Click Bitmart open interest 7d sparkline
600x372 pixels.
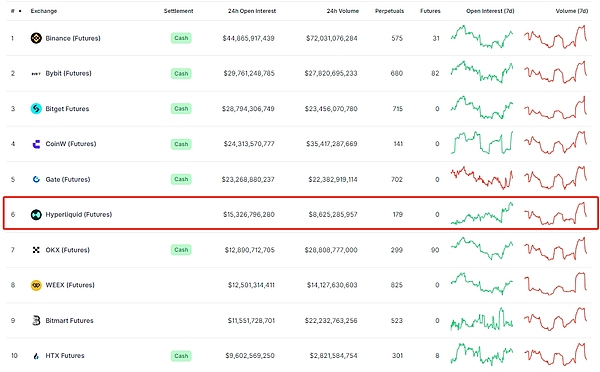pos(482,319)
